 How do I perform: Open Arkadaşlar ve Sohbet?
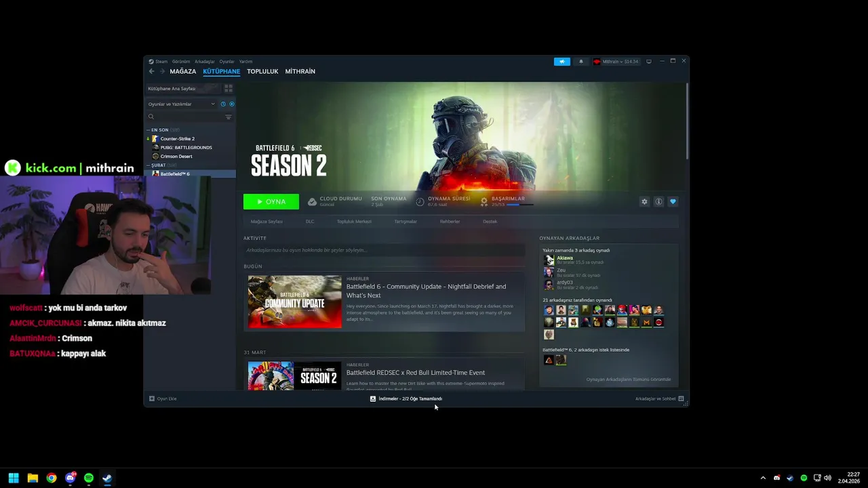(x=660, y=399)
